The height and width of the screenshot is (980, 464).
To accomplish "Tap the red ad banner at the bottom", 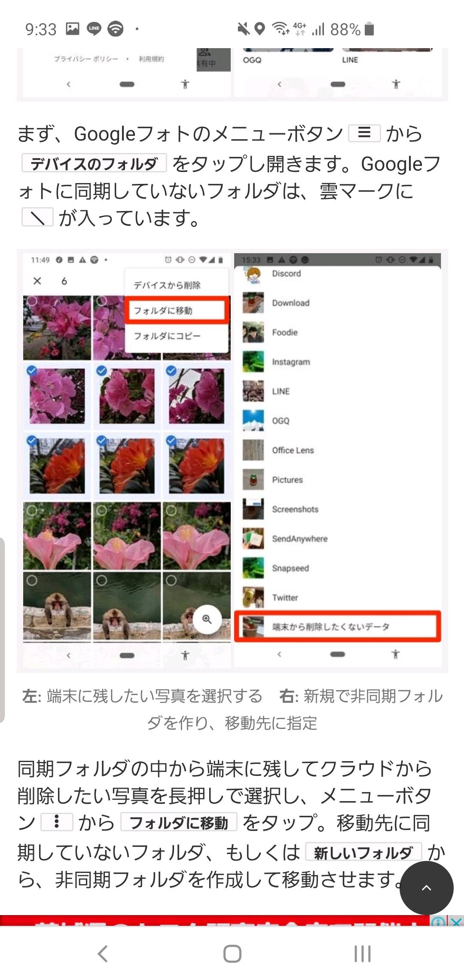I will click(215, 921).
